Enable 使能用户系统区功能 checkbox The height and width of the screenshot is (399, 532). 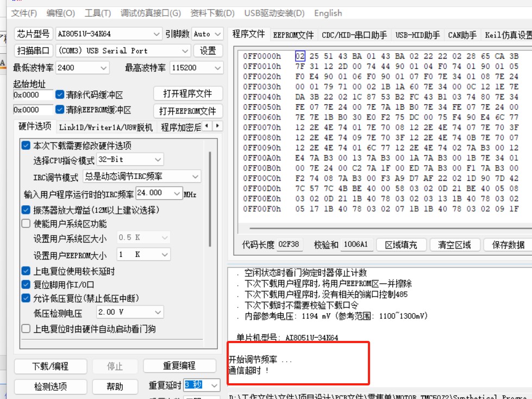(26, 224)
